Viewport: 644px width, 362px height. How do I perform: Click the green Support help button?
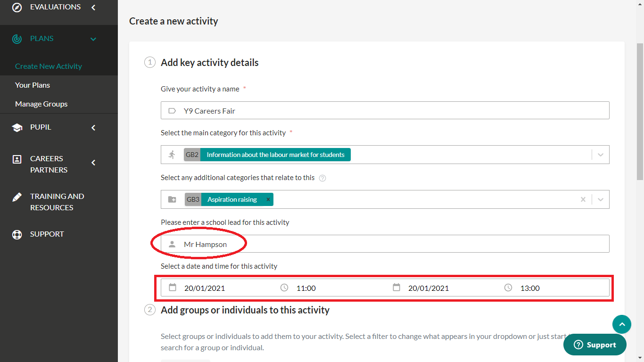pyautogui.click(x=594, y=345)
